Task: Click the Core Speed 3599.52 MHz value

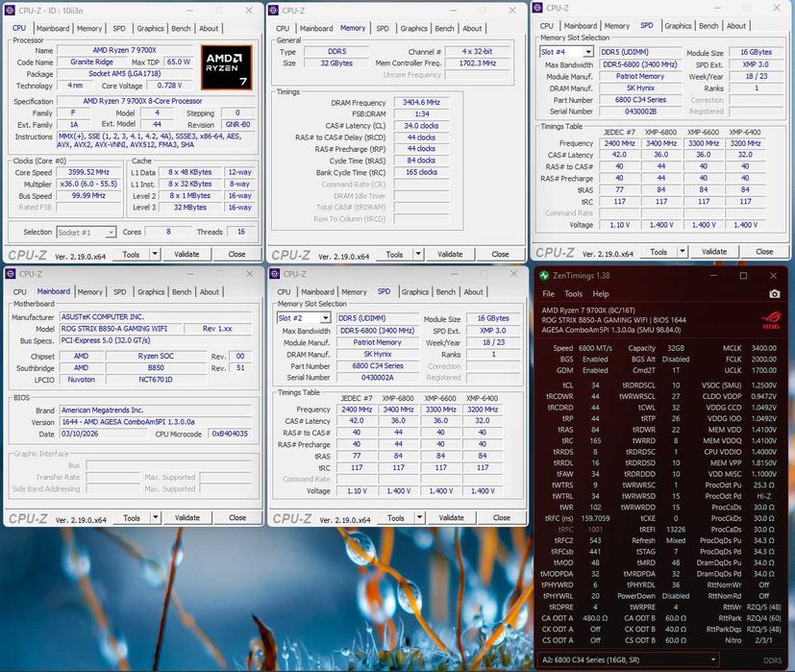Action: pos(88,172)
